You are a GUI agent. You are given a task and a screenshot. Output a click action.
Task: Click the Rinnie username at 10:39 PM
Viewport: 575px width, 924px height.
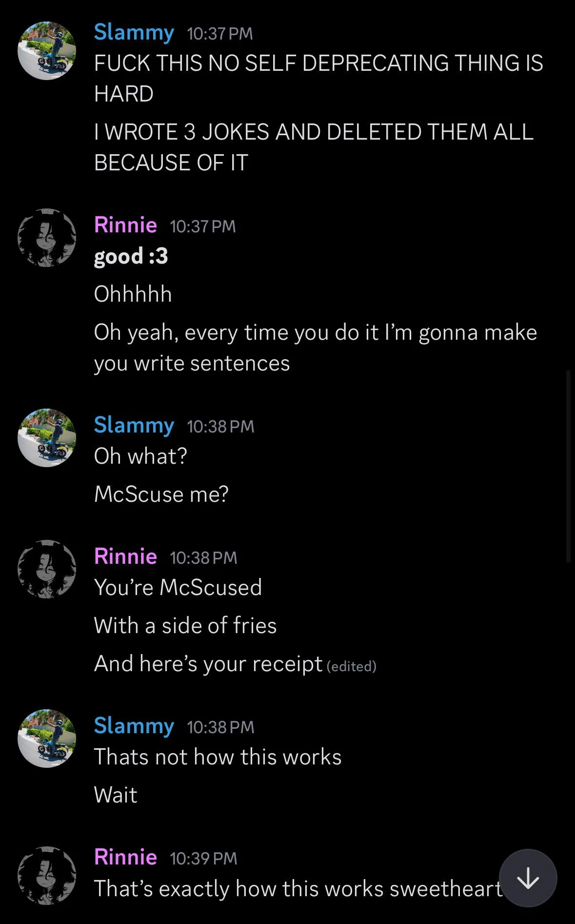[125, 857]
